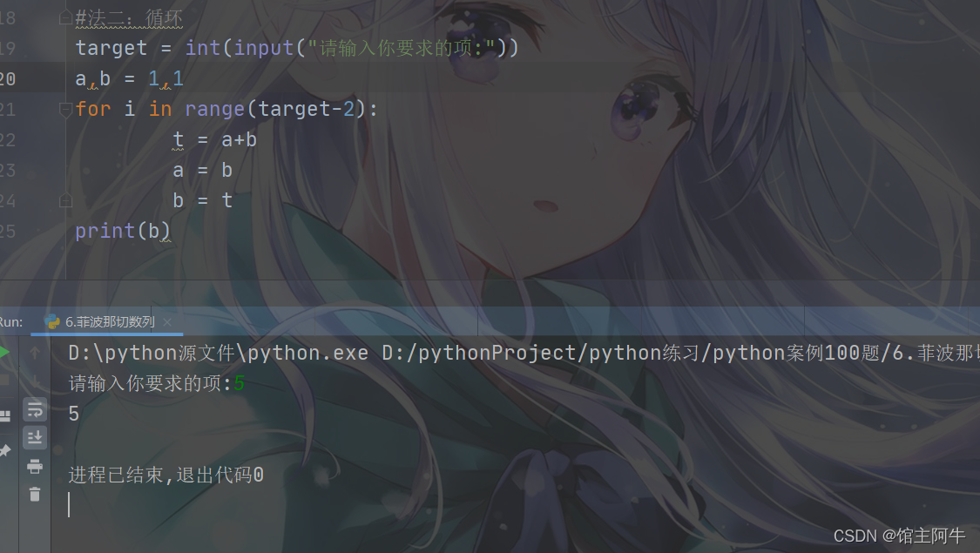Click the up stack trace arrow

click(35, 353)
